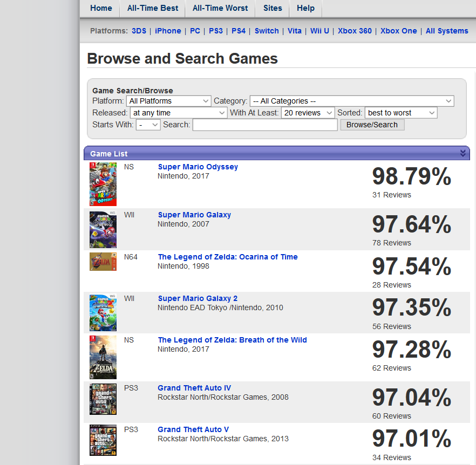Open the Released time dropdown
Viewport: 476px width, 465px height.
[179, 113]
